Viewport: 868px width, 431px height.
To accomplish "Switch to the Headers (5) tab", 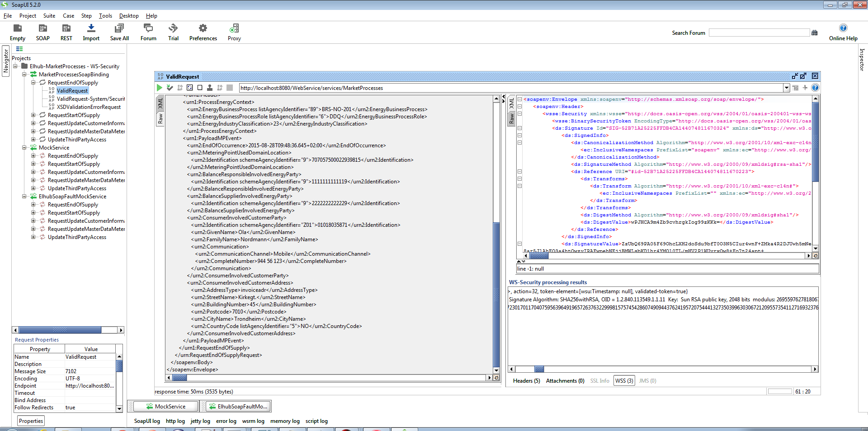I will pos(526,381).
